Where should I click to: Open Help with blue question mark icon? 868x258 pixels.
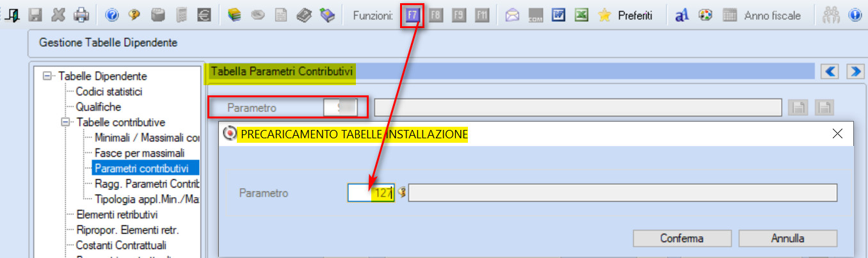tap(112, 14)
